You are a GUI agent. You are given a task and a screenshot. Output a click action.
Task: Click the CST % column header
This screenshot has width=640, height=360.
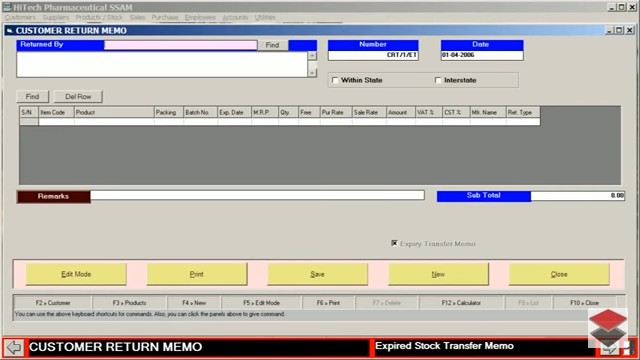(x=456, y=112)
